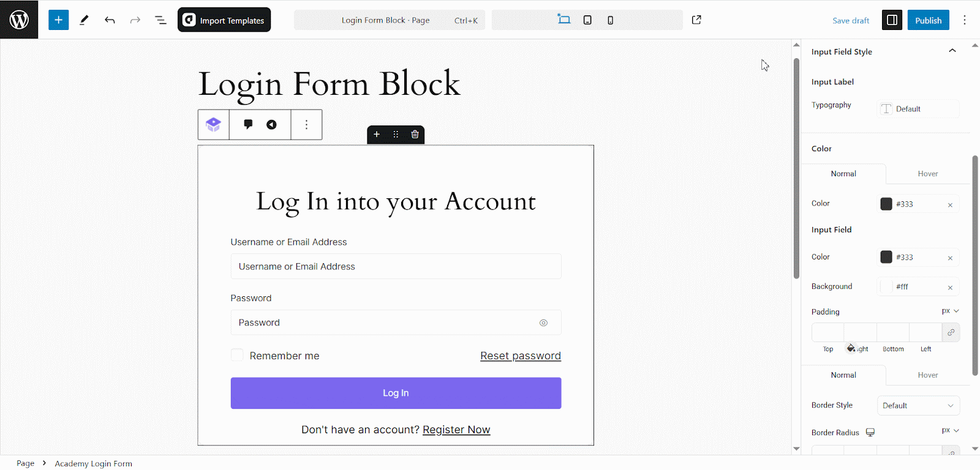Click the Redo arrow icon
Screen dimensions: 980x470
pos(135,20)
